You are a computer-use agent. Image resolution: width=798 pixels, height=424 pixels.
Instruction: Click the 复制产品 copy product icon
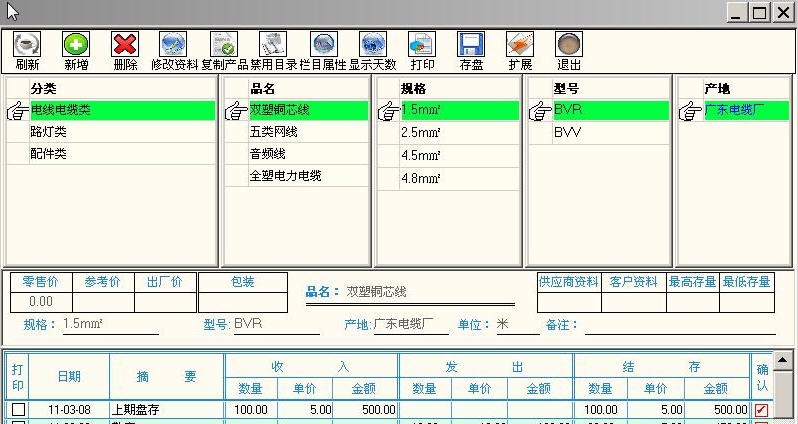(224, 45)
